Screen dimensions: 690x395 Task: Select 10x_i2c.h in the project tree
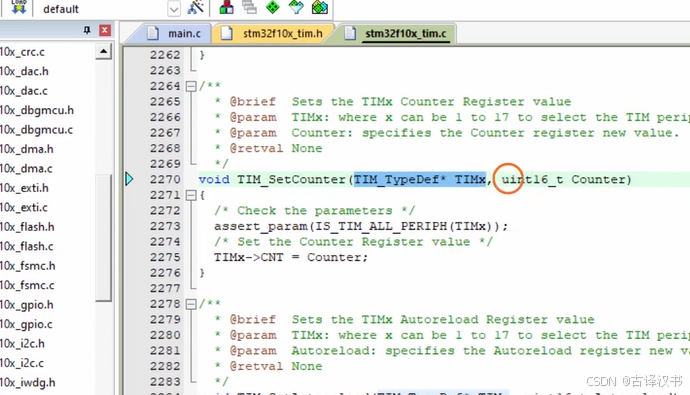pos(22,344)
